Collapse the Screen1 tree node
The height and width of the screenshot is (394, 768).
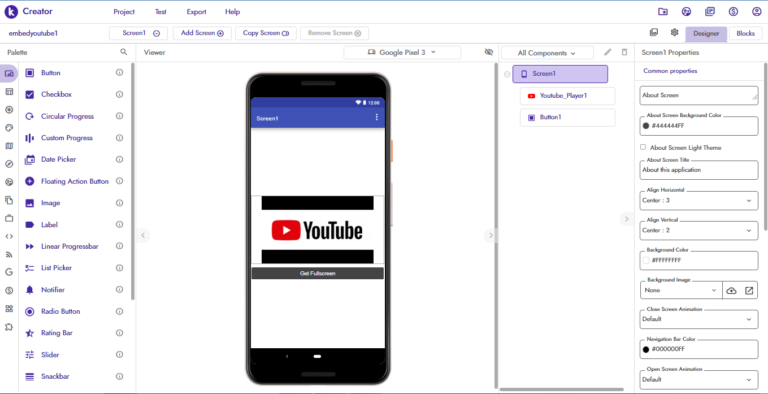(507, 74)
